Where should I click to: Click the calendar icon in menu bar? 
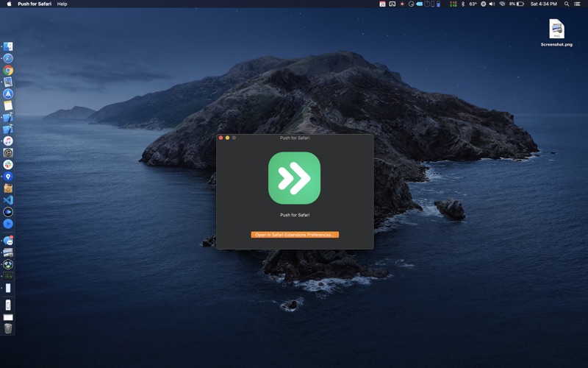(382, 4)
